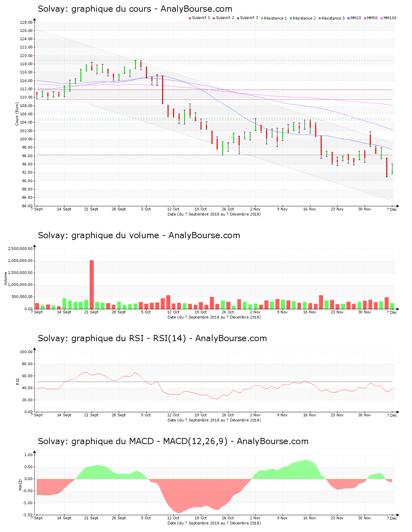The image size is (412, 532).
Task: Click the Support 3 legend color square
Action: tap(238, 18)
